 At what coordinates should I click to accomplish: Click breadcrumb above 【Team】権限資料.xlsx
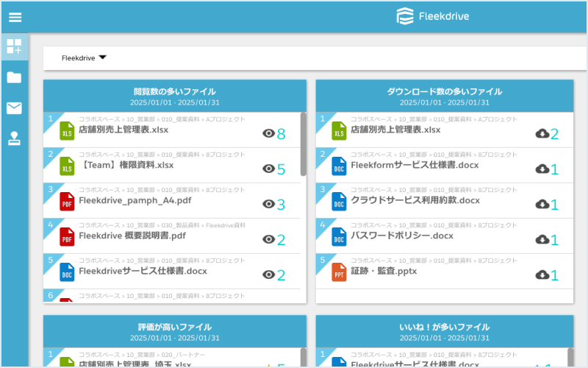162,155
